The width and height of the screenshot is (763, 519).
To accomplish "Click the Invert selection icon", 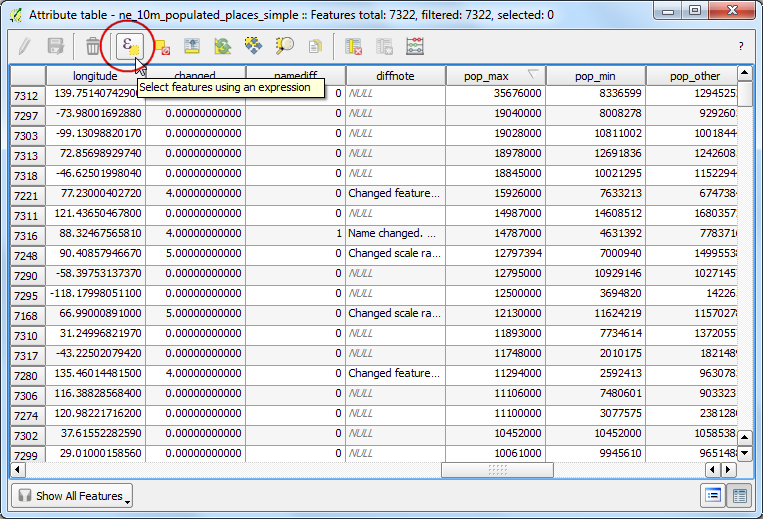I will (x=223, y=47).
